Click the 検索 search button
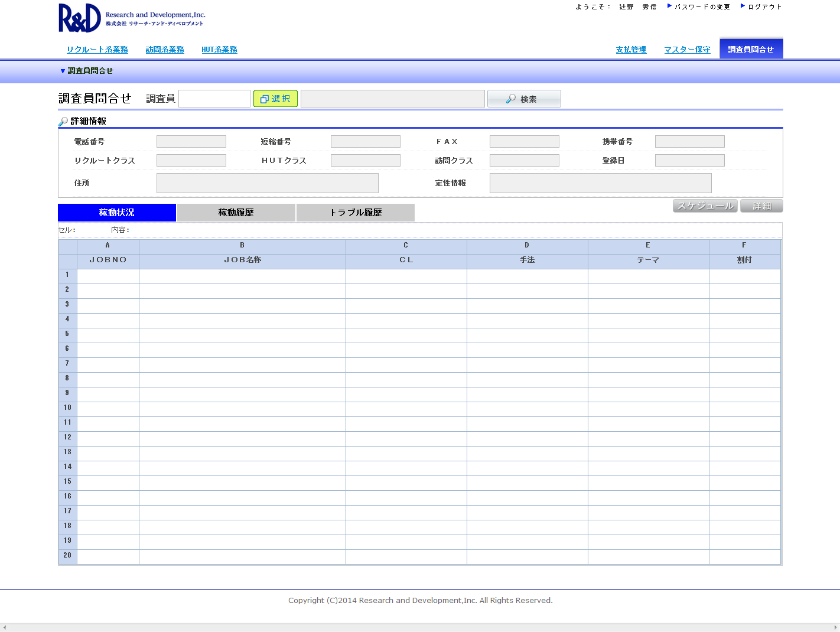Viewport: 840px width, 632px height. tap(524, 99)
